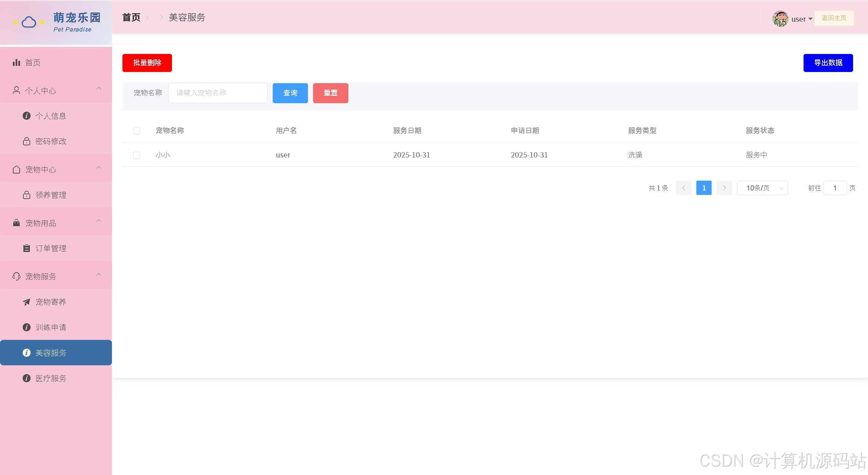868x475 pixels.
Task: Click the bar chart icon beside 首页
Action: point(16,62)
